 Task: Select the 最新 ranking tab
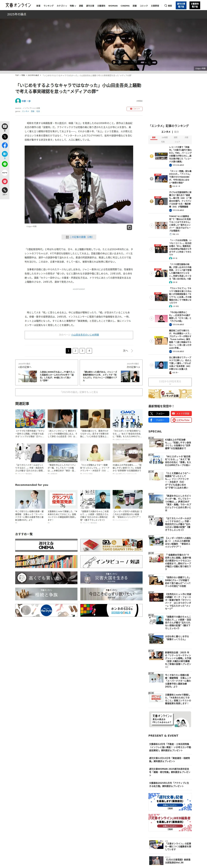tap(154, 137)
